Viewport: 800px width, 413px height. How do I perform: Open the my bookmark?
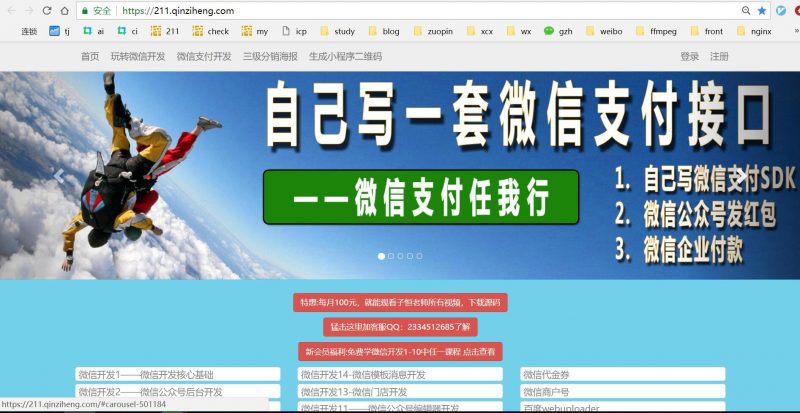tap(255, 31)
